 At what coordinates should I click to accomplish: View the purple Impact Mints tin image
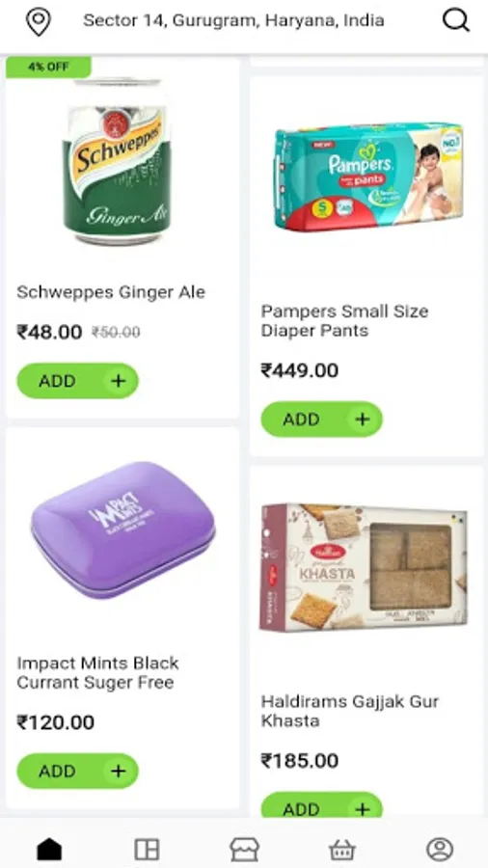click(x=122, y=530)
